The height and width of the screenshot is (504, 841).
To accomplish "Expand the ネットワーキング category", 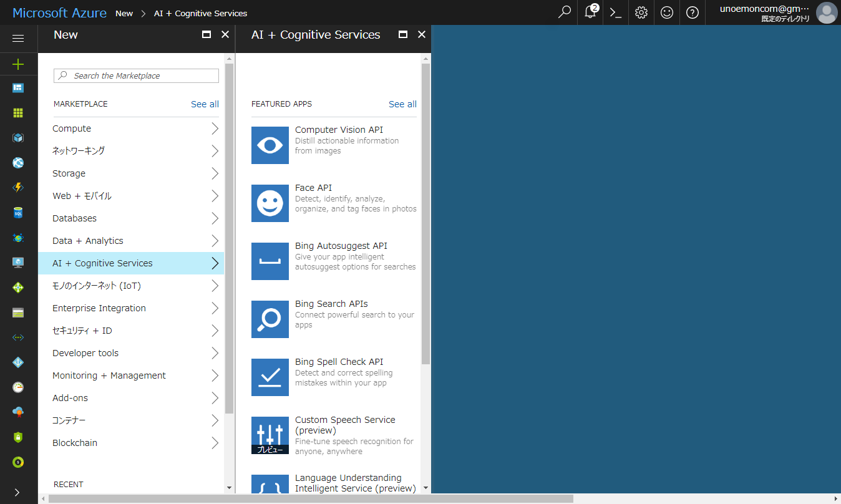I will point(131,151).
